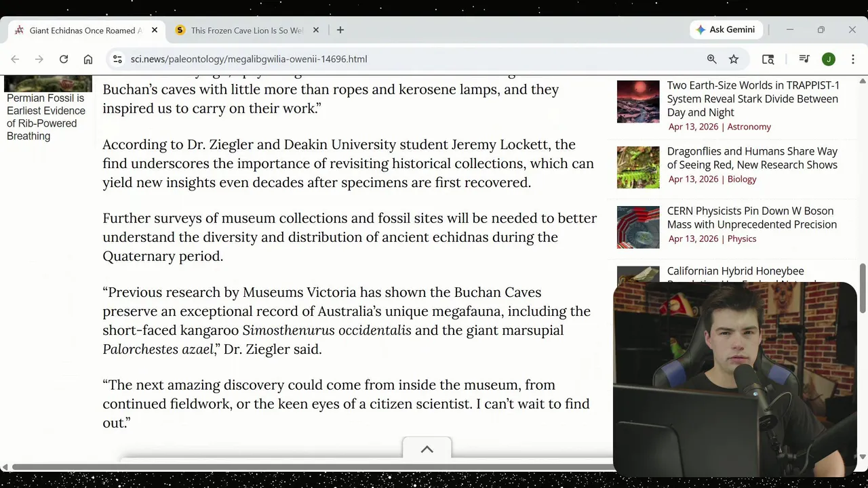The image size is (868, 488).
Task: Click the CERN detector thumbnail
Action: point(638,227)
